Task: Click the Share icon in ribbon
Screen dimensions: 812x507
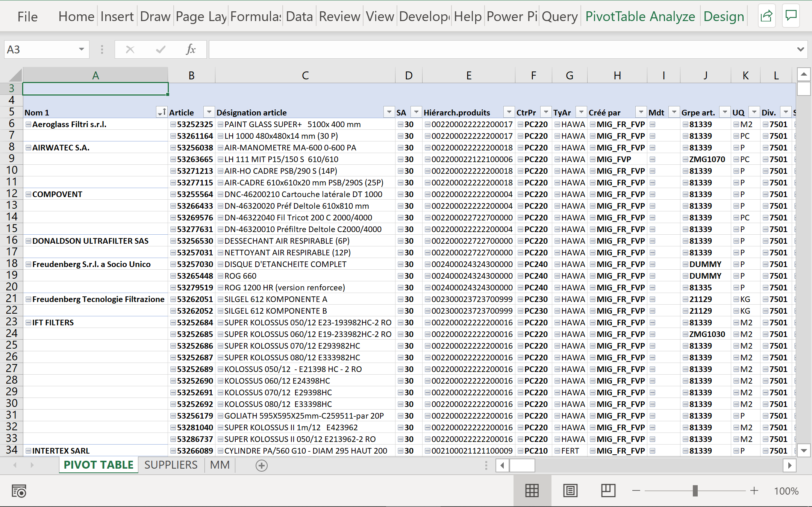Action: click(x=766, y=16)
